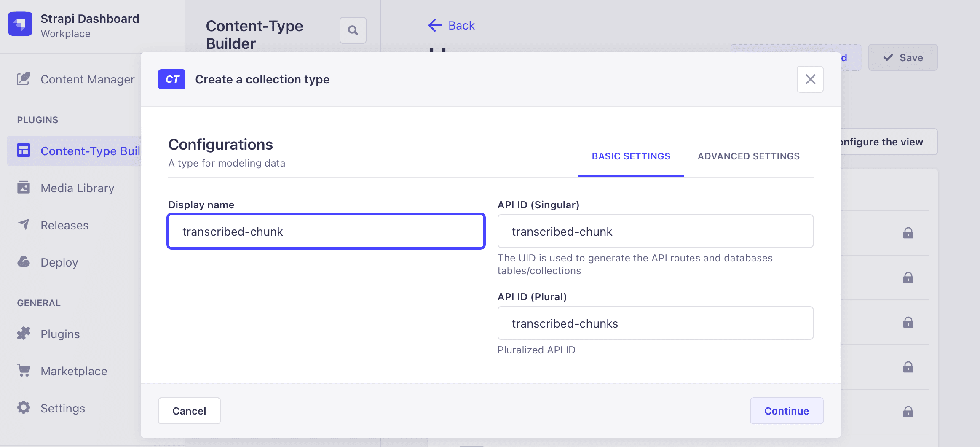The image size is (980, 447).
Task: Click the second lock icon in list
Action: [908, 277]
